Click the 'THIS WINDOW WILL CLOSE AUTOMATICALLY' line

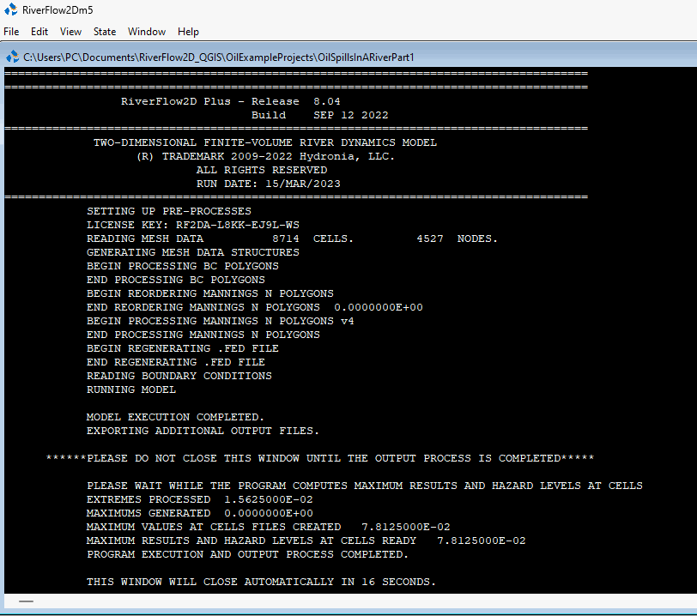pos(261,582)
